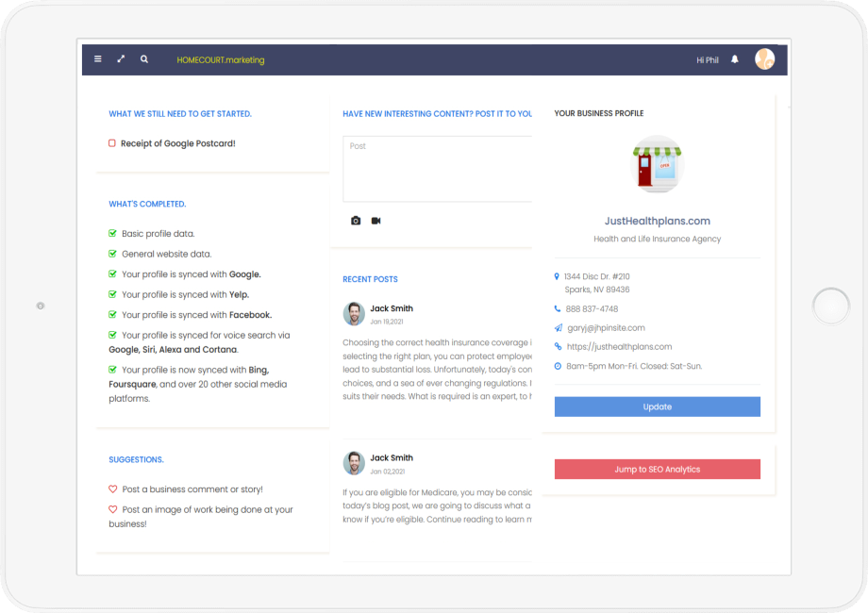Viewport: 868px width, 613px height.
Task: Click the garyj@jhpinsite.com email address
Action: pos(605,328)
